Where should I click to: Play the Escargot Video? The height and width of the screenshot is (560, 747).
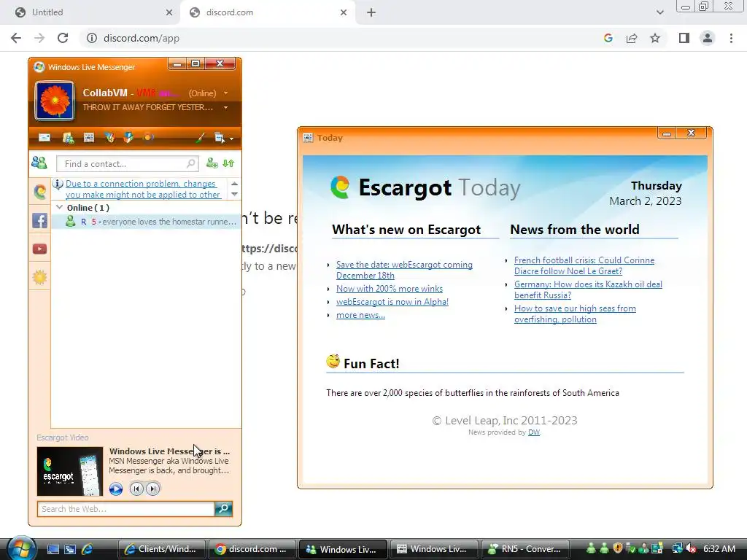click(116, 489)
